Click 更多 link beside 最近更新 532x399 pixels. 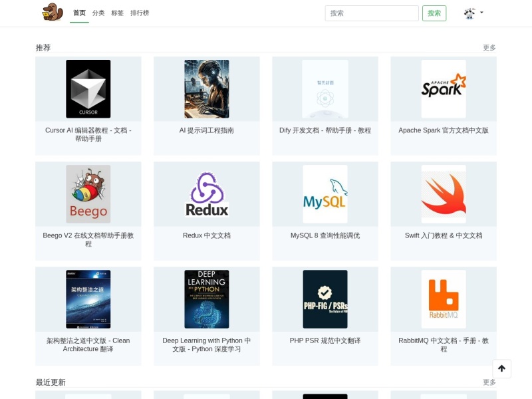tap(489, 382)
